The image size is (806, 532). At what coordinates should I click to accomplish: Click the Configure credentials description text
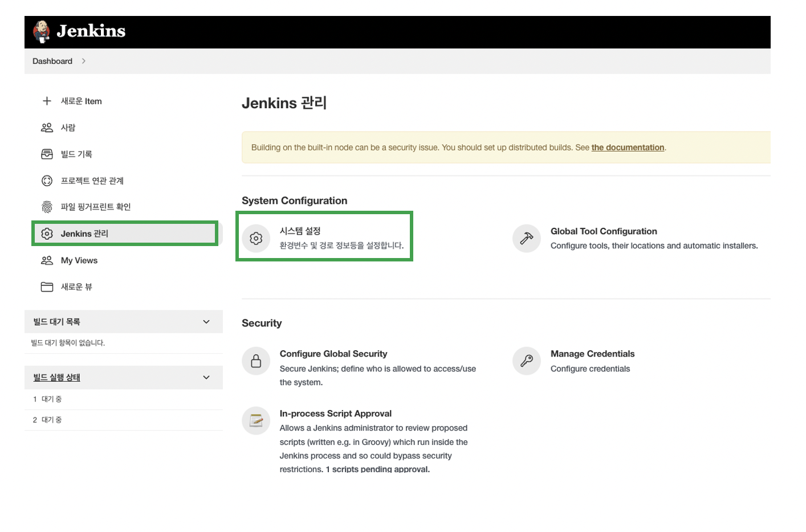tap(590, 369)
